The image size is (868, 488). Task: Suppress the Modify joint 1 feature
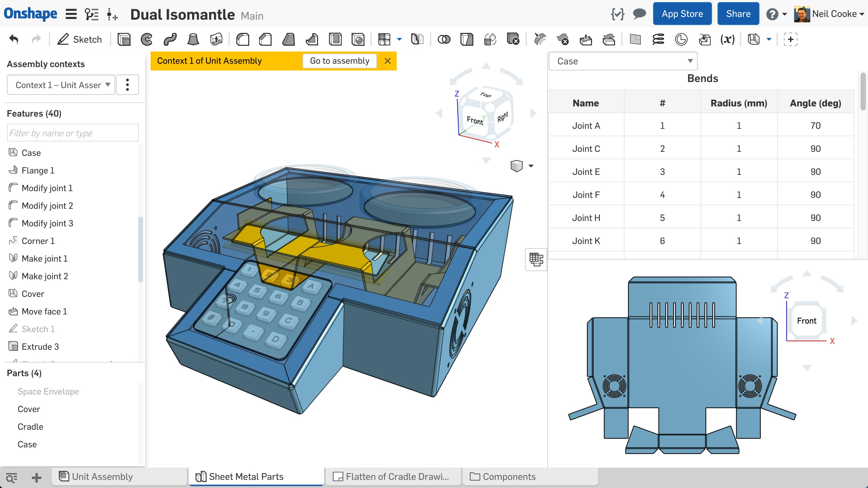point(47,188)
